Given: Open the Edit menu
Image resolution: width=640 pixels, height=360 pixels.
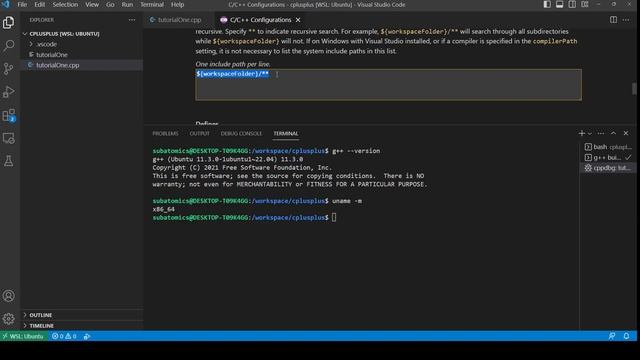Looking at the screenshot, I should coord(40,4).
